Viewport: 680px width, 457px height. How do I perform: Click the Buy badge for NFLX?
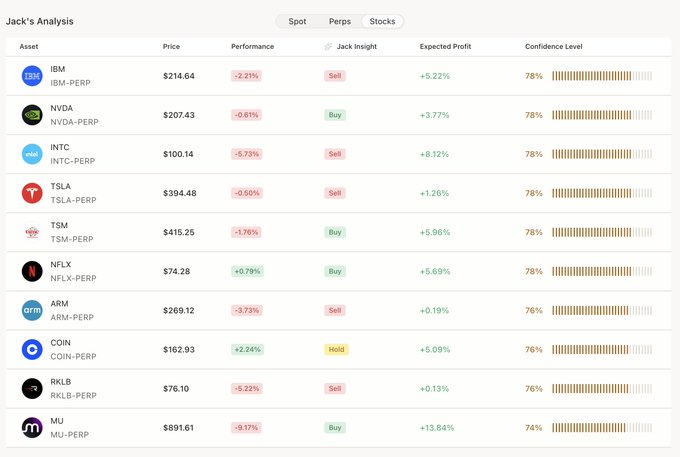pos(335,271)
